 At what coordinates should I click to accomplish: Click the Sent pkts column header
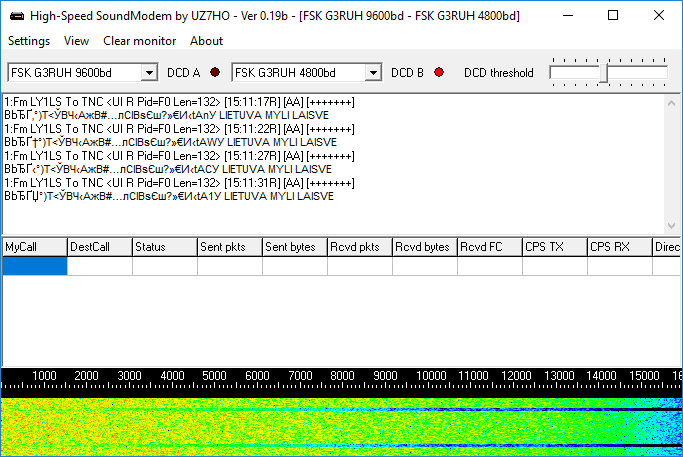point(229,247)
